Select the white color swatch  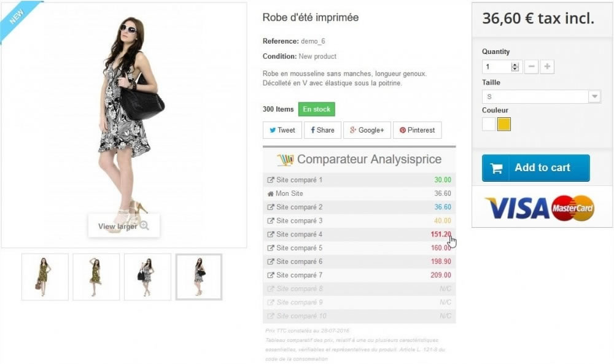tap(488, 124)
